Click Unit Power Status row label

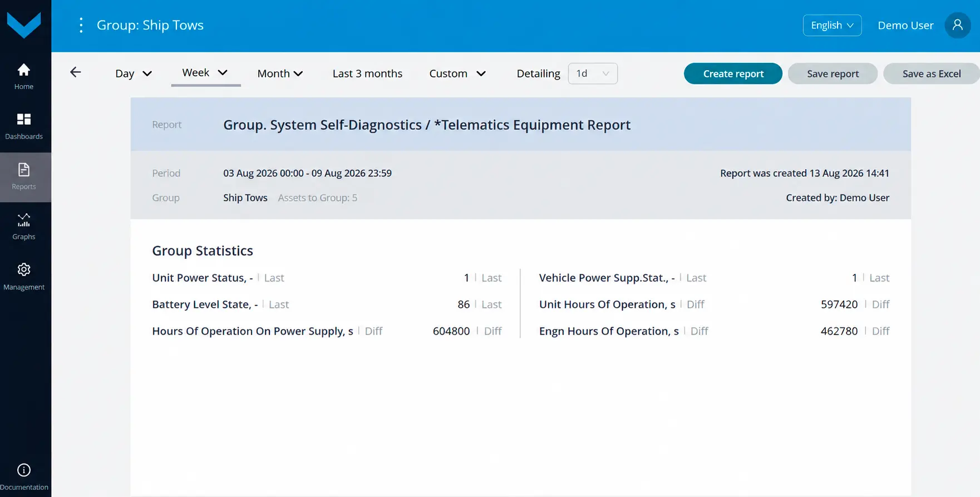click(203, 278)
